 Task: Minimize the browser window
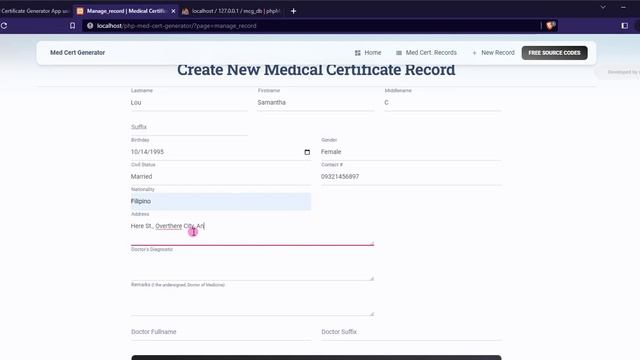tap(623, 7)
